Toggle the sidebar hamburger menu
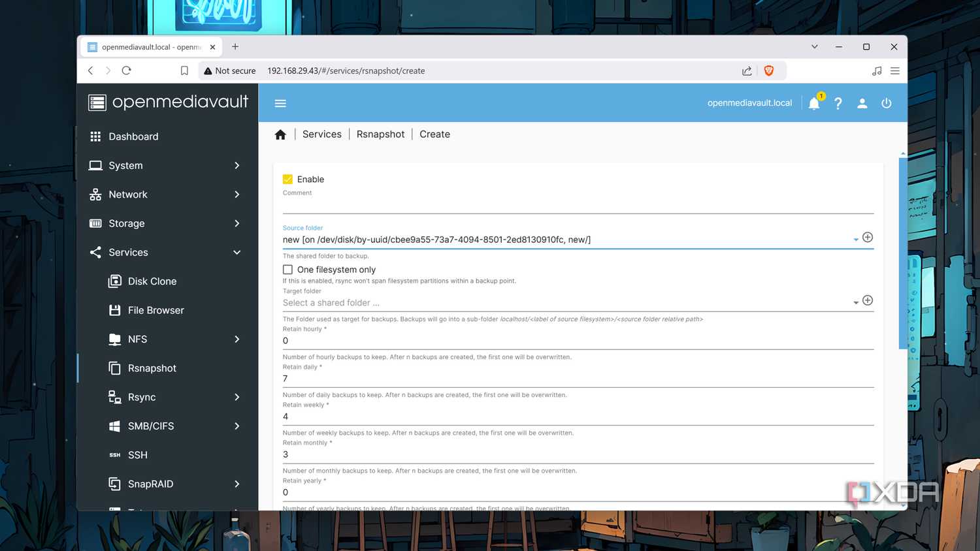This screenshot has width=980, height=551. pyautogui.click(x=280, y=103)
